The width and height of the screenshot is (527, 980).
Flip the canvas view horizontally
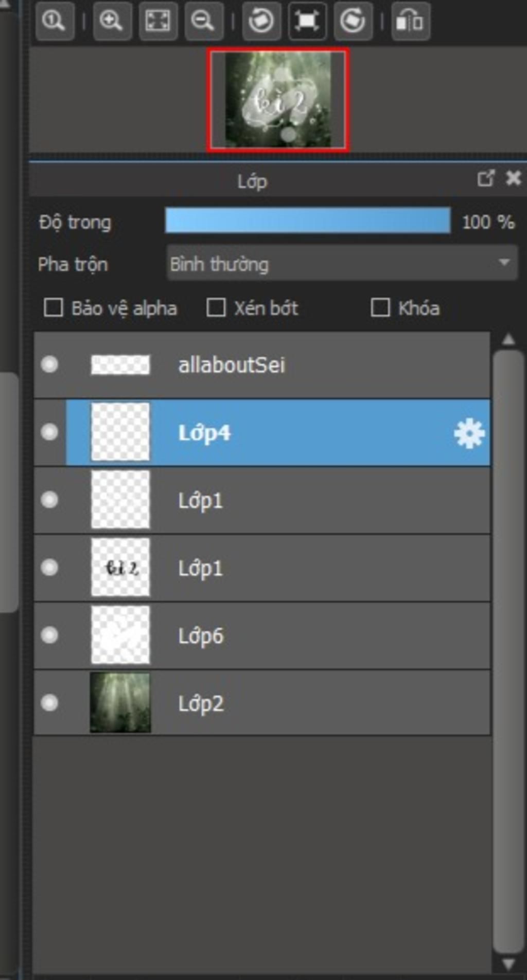[410, 21]
